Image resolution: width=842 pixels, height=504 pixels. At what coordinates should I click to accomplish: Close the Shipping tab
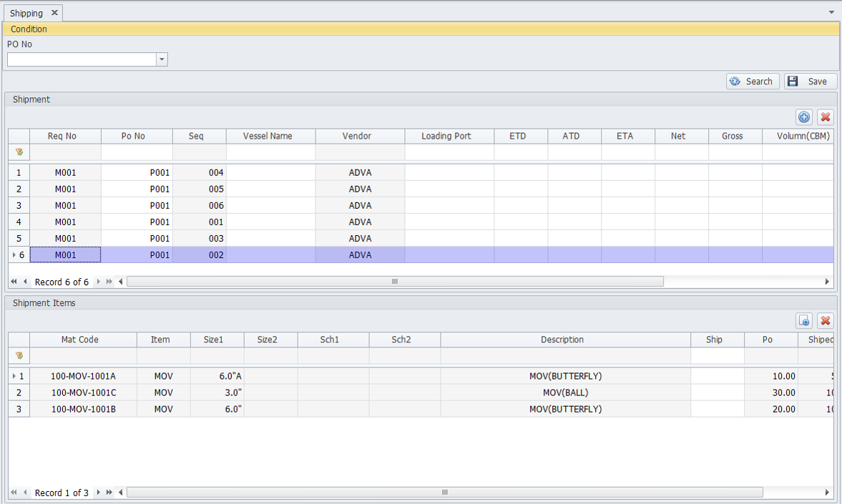coord(55,13)
